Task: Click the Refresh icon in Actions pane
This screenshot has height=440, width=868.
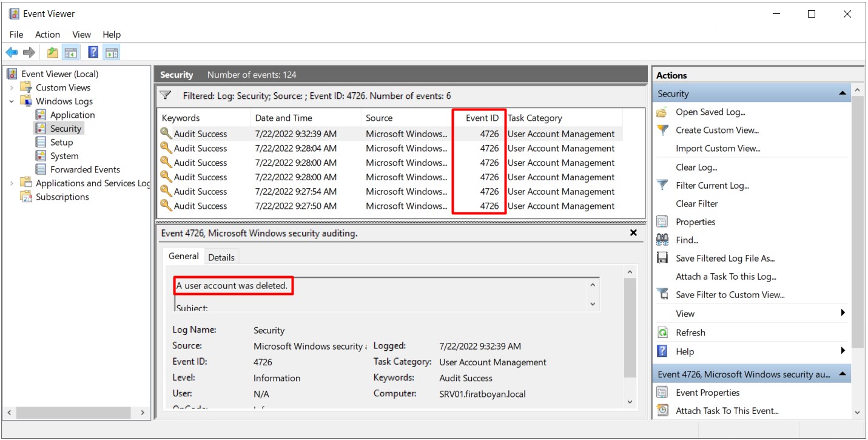Action: 663,333
